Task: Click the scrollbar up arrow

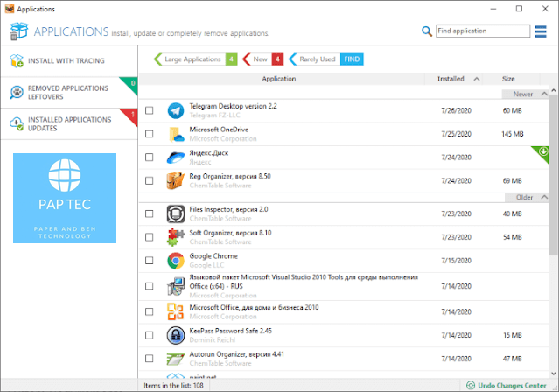Action: tap(553, 90)
